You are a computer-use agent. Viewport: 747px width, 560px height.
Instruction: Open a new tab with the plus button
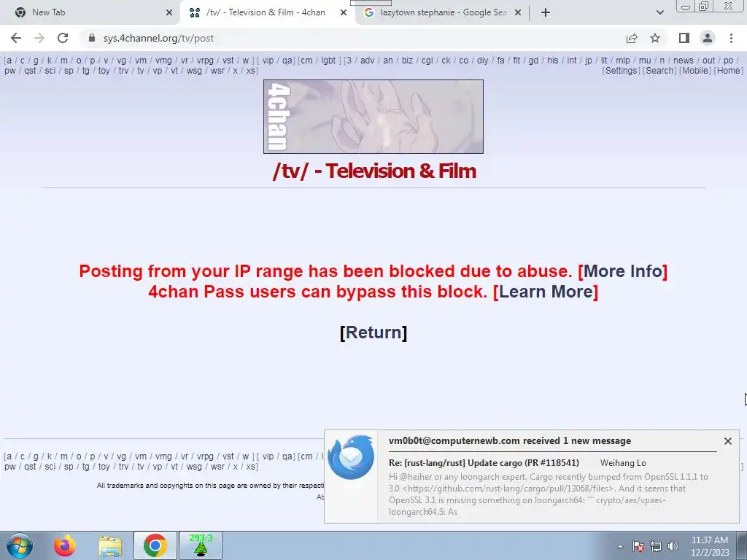point(546,12)
